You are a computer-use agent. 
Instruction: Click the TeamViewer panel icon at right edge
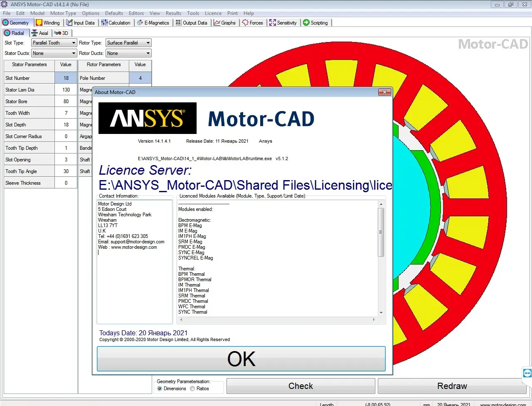coord(527,373)
